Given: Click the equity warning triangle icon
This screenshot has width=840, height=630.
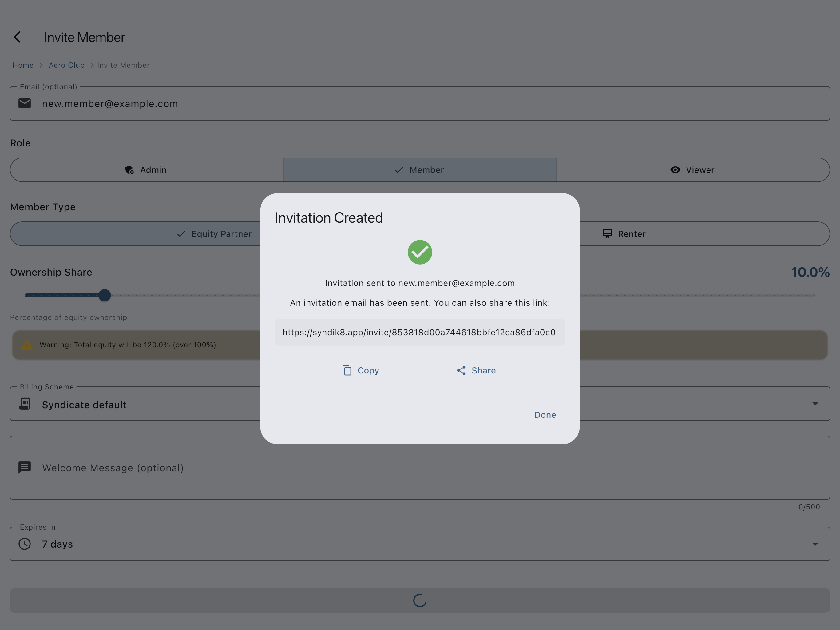Looking at the screenshot, I should pos(27,345).
